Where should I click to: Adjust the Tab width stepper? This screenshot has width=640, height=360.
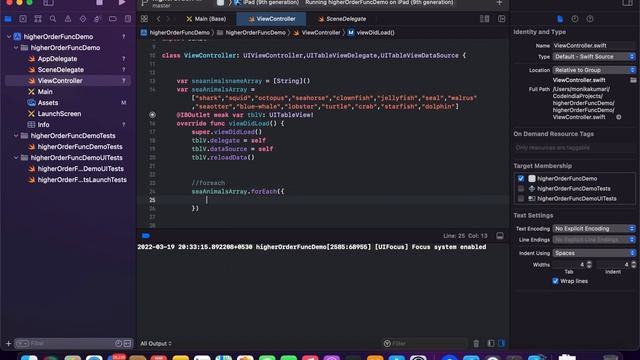[x=589, y=265]
